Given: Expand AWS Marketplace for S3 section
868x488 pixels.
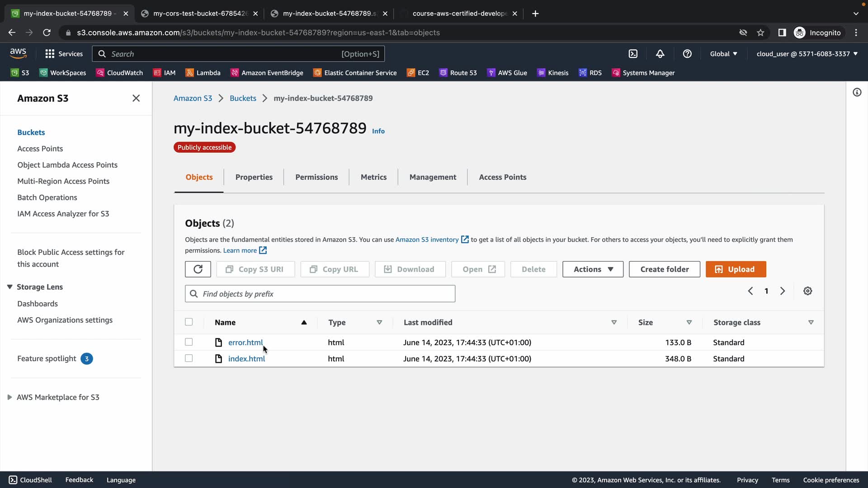Looking at the screenshot, I should click(9, 397).
